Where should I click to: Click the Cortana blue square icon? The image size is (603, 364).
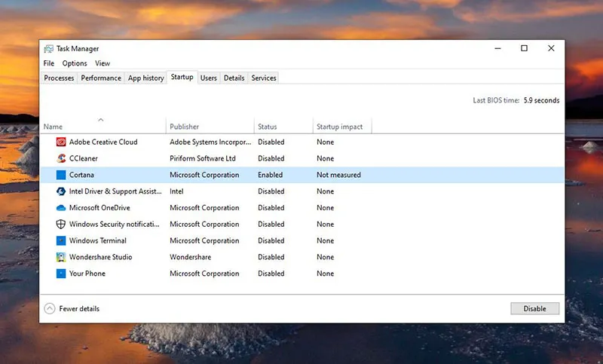coord(61,175)
